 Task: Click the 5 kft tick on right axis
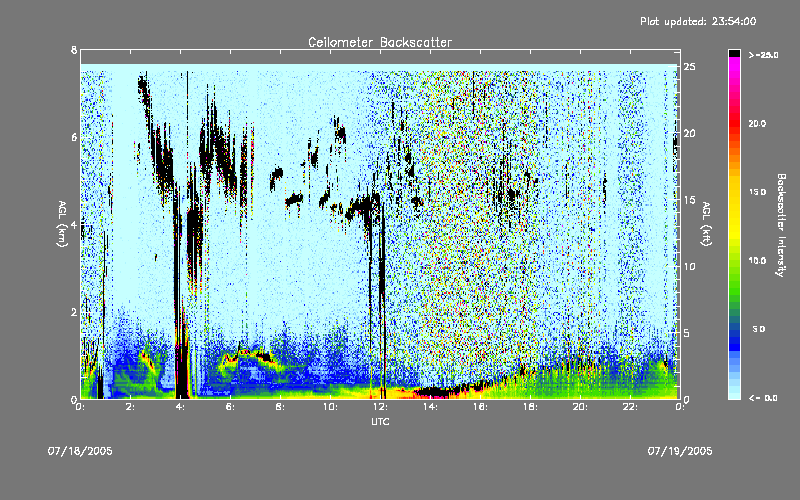pos(687,333)
